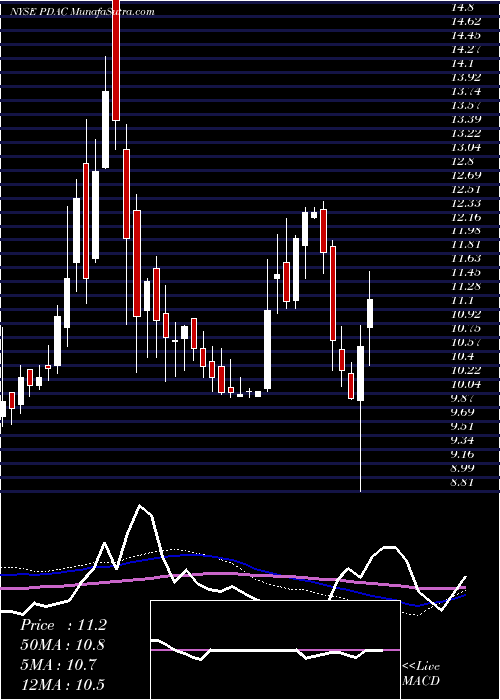Click the 5MA : 10.7 readout
500x700 pixels.
coord(58,665)
